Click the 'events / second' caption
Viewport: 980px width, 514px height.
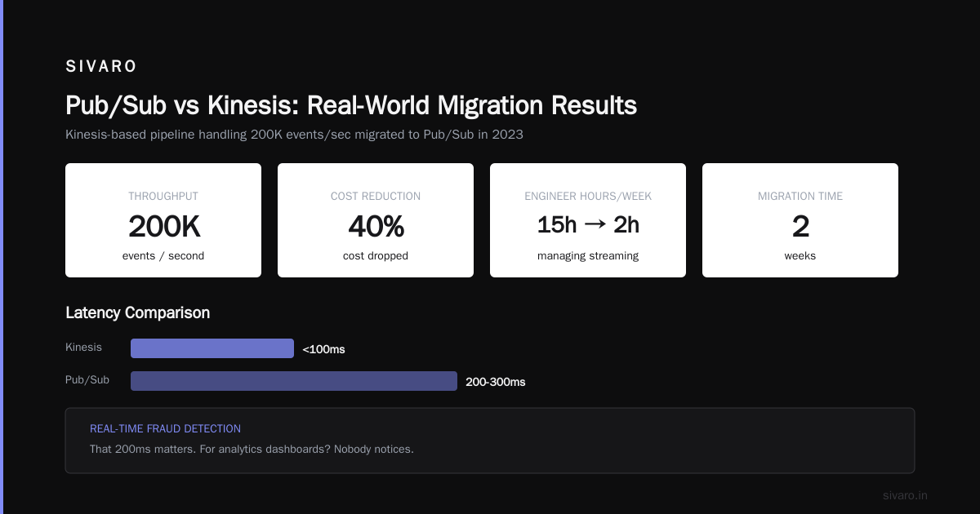[163, 255]
